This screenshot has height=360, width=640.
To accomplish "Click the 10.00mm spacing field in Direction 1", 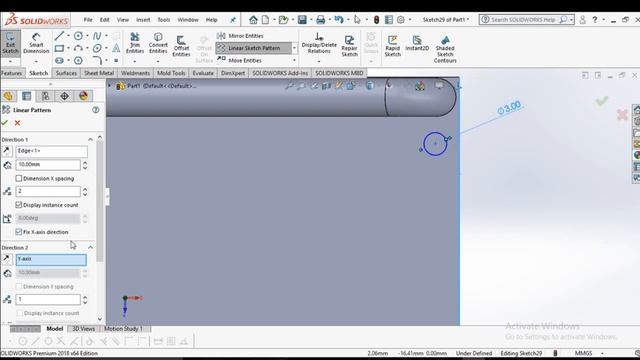I will coord(48,165).
